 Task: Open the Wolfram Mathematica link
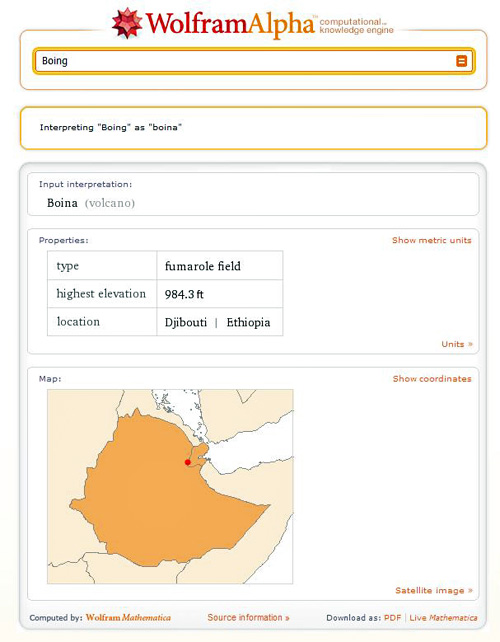[128, 617]
